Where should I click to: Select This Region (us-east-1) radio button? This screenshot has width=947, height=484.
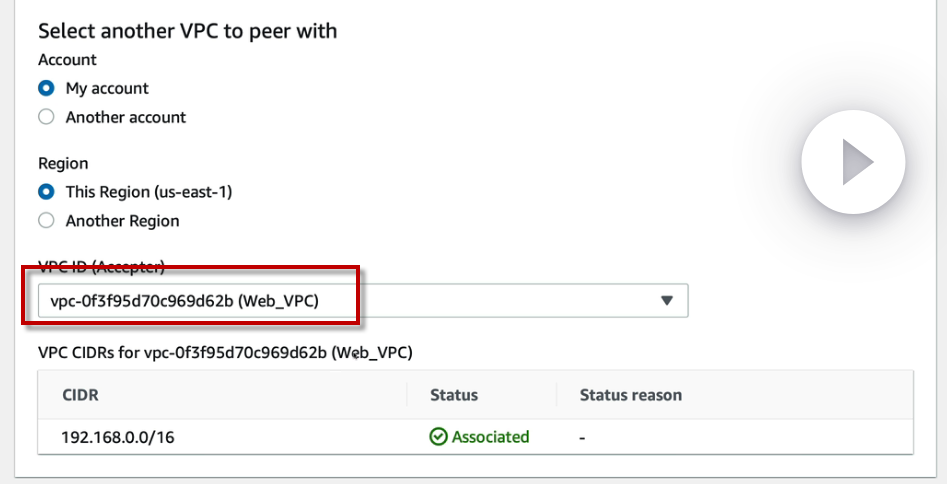pos(46,192)
